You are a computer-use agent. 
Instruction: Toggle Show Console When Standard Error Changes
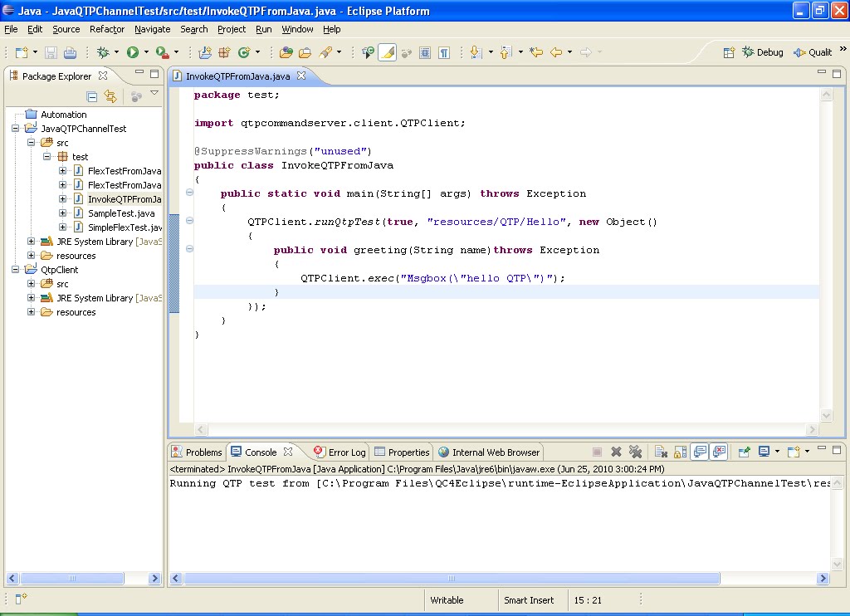[x=717, y=451]
